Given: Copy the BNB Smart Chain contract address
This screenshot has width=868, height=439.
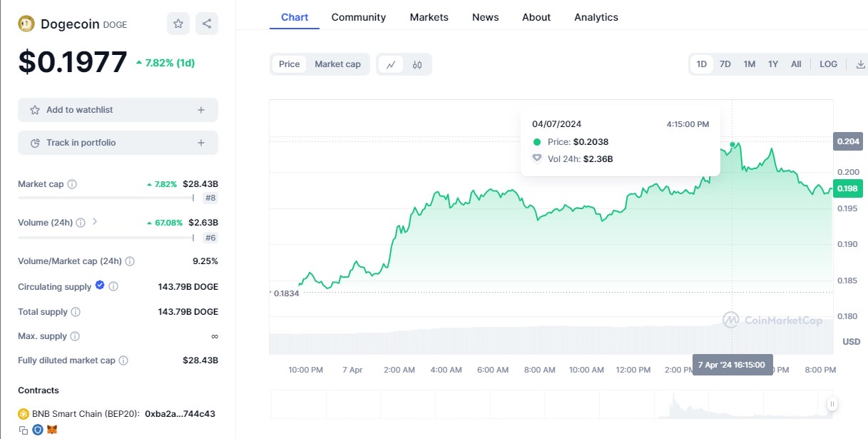Looking at the screenshot, I should tap(24, 430).
